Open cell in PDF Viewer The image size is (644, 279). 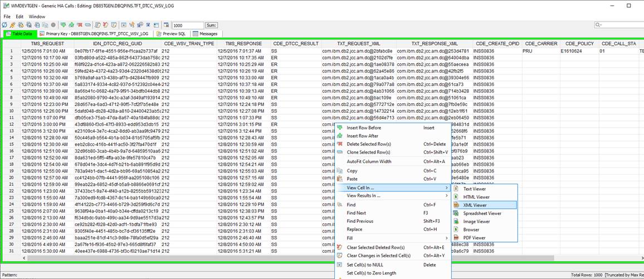[x=474, y=238]
